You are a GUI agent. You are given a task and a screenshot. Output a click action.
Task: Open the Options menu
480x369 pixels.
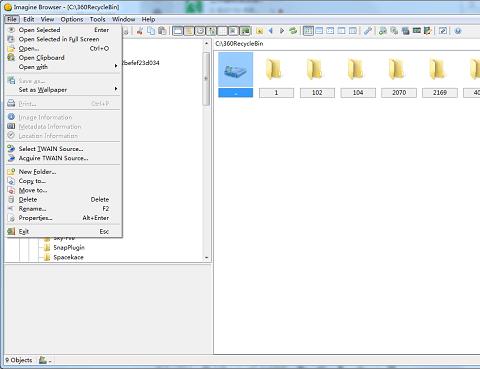click(x=72, y=19)
